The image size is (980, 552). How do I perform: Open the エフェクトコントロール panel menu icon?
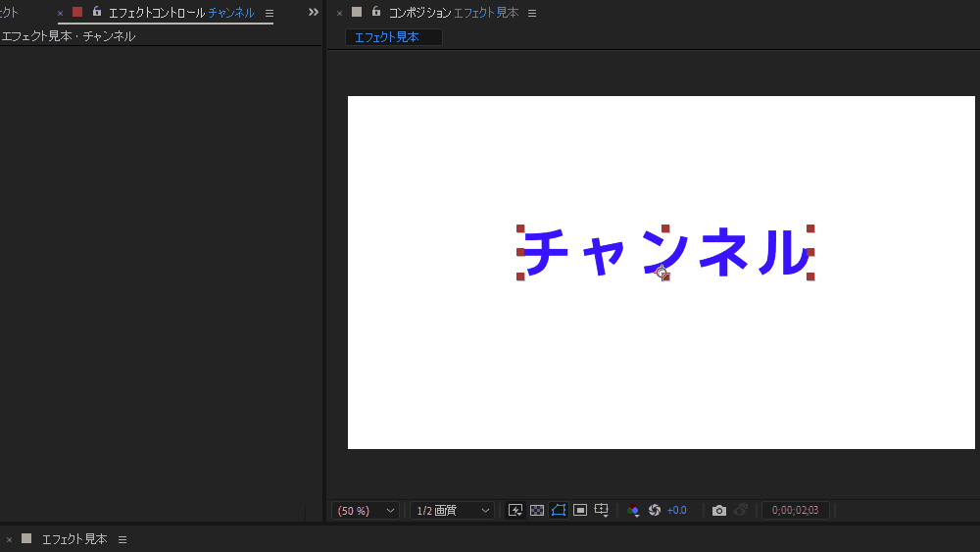(269, 13)
